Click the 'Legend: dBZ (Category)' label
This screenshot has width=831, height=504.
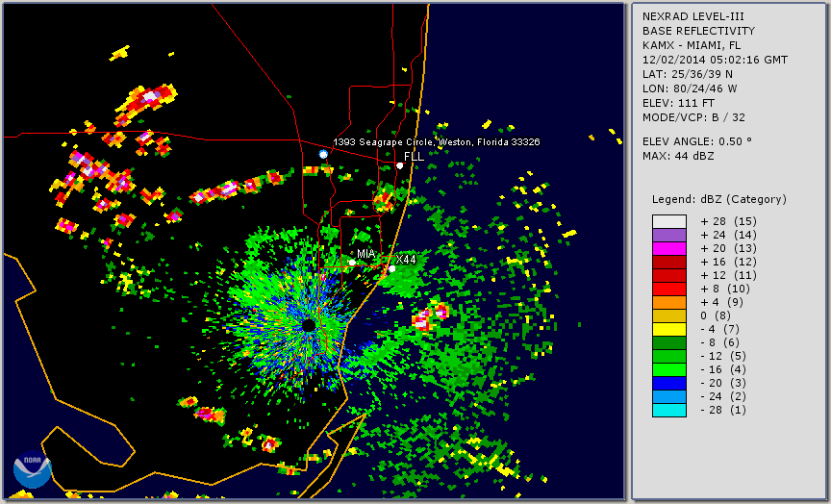pos(719,200)
